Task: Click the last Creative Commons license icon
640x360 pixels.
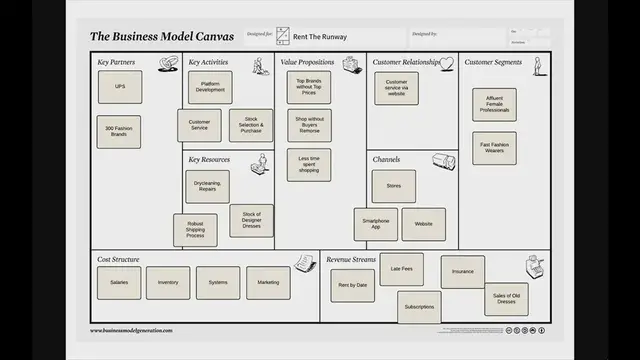Action: [541, 331]
